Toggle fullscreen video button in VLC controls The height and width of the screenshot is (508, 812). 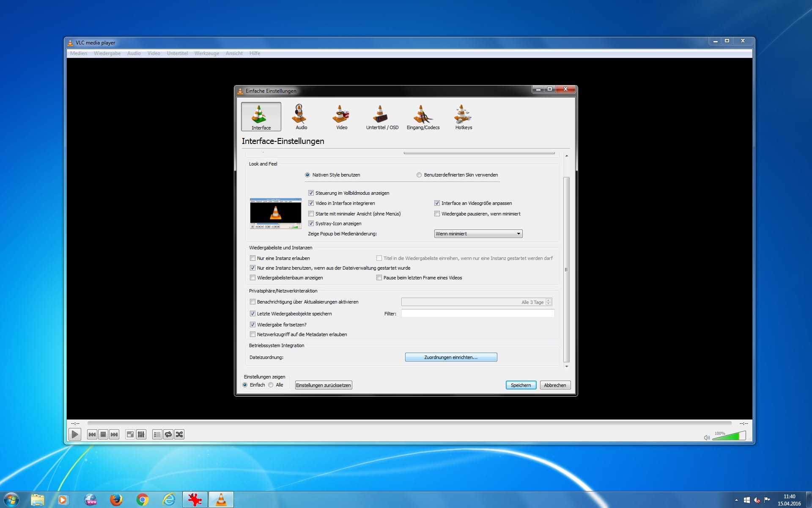tap(130, 434)
